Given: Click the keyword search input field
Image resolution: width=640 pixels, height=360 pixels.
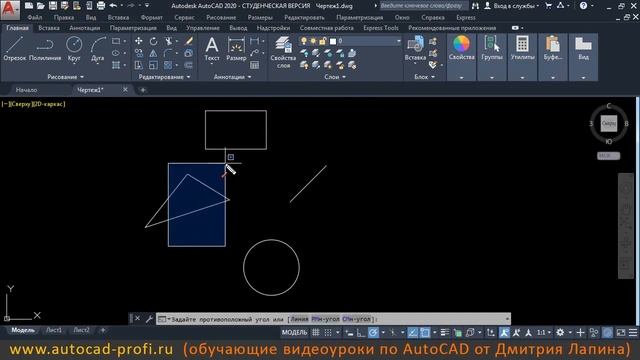Looking at the screenshot, I should (424, 6).
